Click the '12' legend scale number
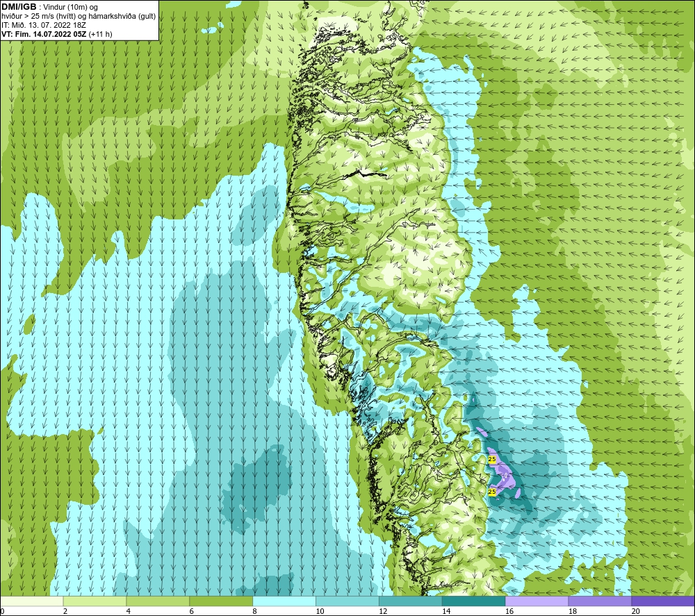 383,611
